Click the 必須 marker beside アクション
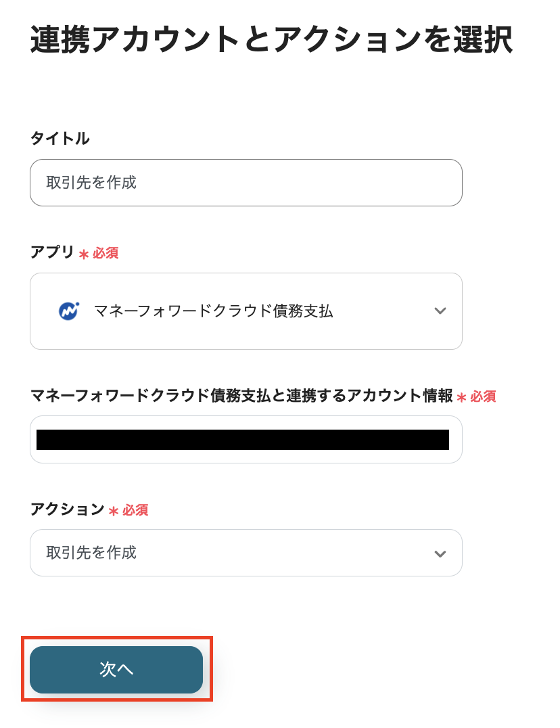The width and height of the screenshot is (560, 728). pyautogui.click(x=135, y=510)
